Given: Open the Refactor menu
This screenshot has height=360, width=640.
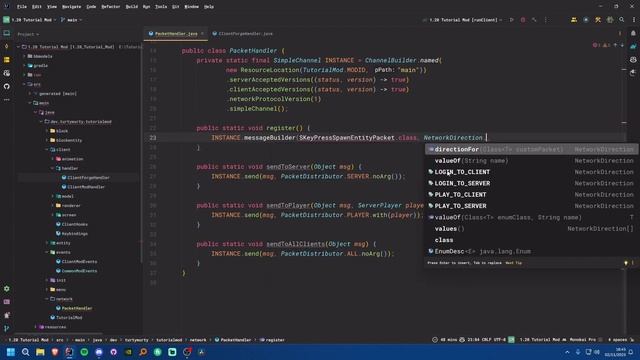Looking at the screenshot, I should point(111,7).
